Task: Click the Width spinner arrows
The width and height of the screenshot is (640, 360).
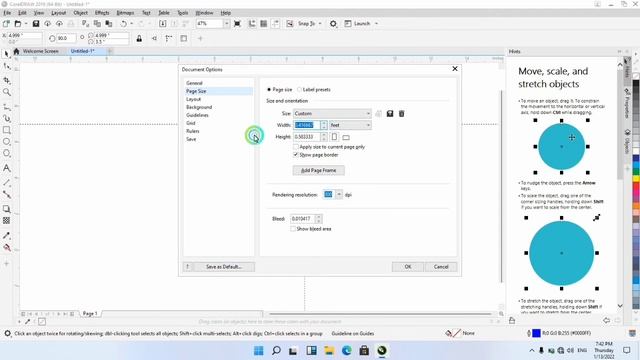Action: point(324,125)
